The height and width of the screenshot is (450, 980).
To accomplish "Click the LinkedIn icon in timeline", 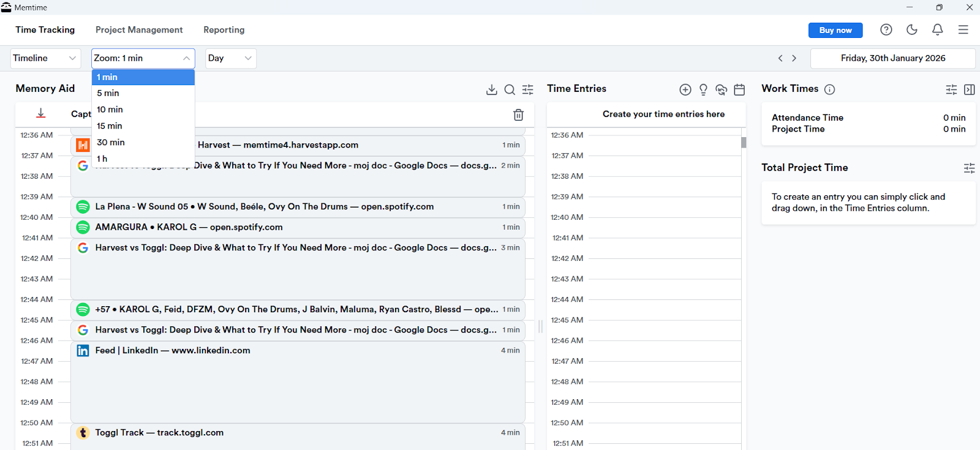I will click(83, 351).
